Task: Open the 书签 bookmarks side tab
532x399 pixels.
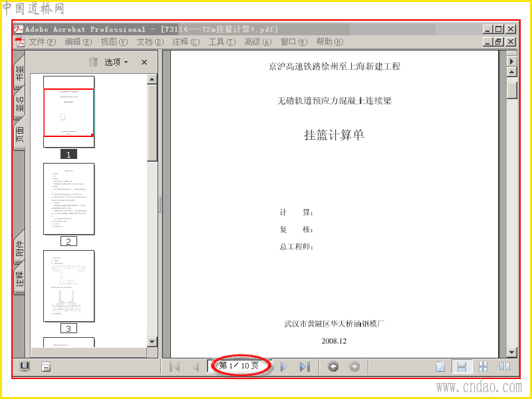Action: 19,72
